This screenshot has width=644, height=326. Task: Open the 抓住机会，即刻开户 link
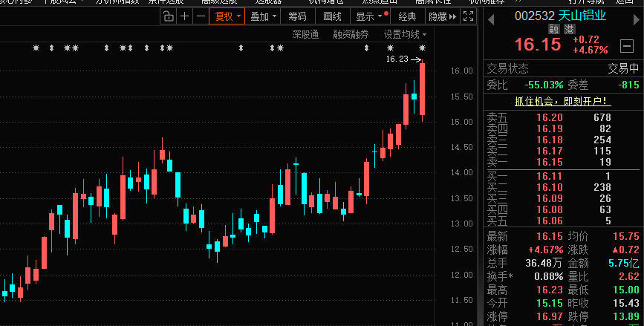(562, 101)
